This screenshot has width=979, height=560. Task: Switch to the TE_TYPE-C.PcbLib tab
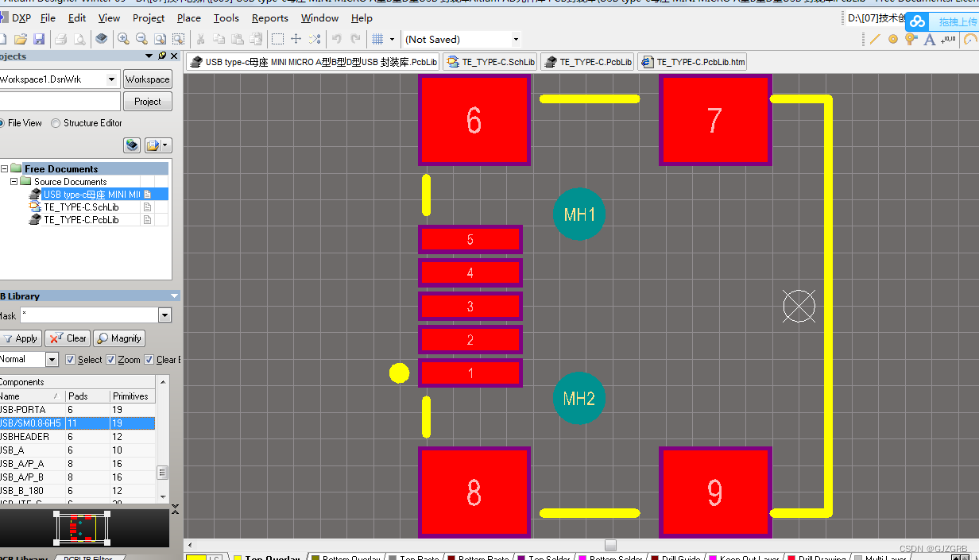[x=587, y=61]
